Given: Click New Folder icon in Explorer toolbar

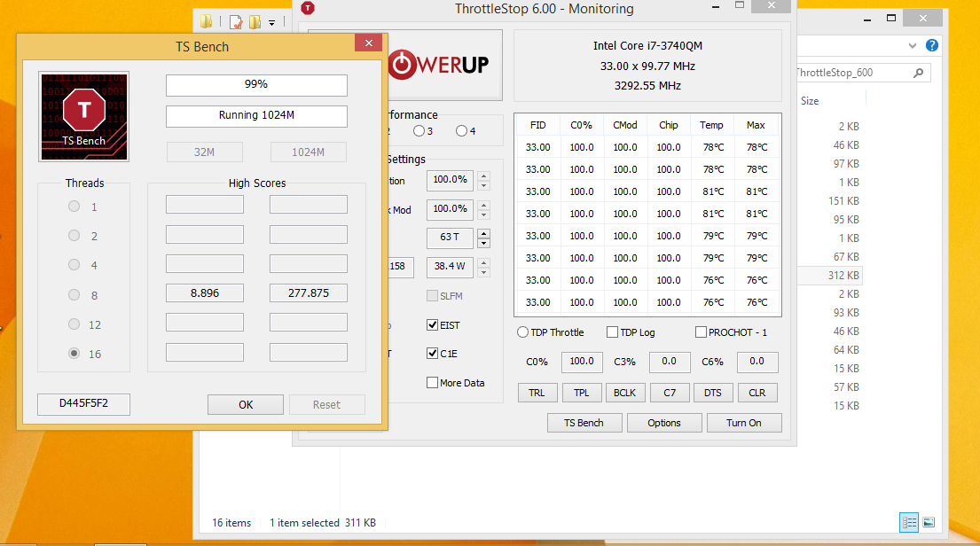Looking at the screenshot, I should [255, 22].
